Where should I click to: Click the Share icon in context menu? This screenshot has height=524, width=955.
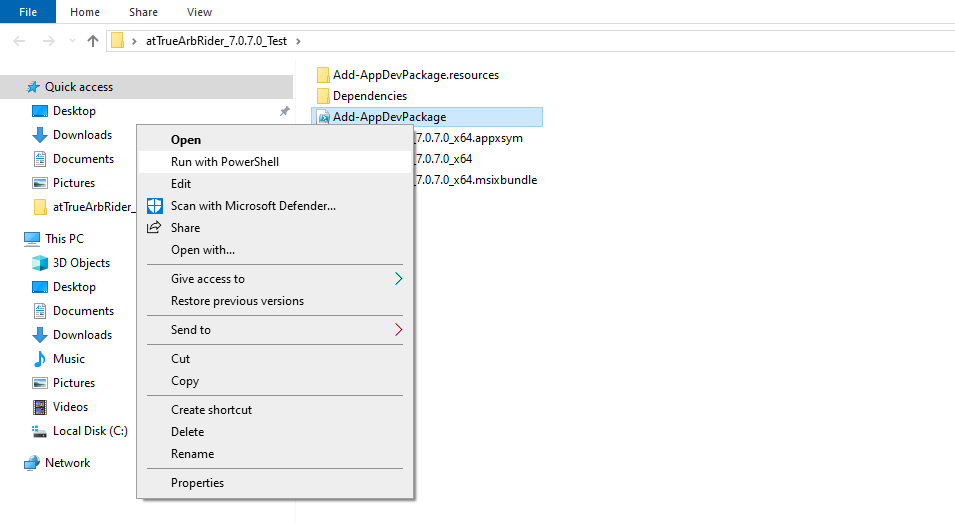pyautogui.click(x=154, y=227)
